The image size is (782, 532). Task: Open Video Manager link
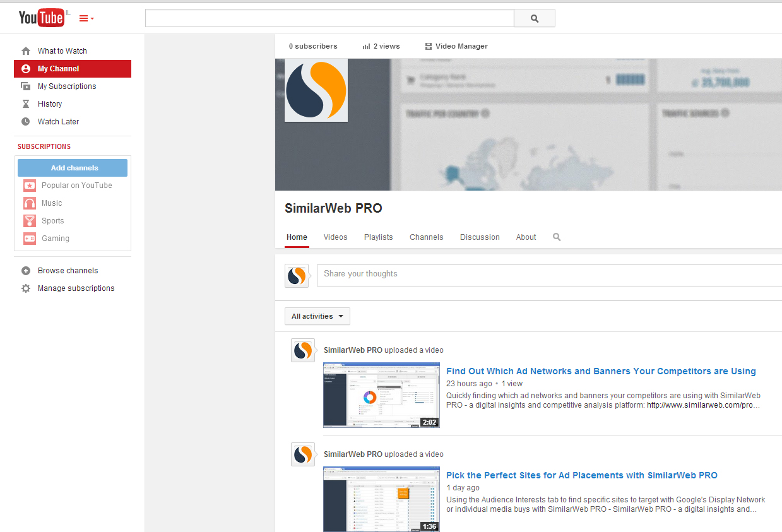tap(456, 46)
